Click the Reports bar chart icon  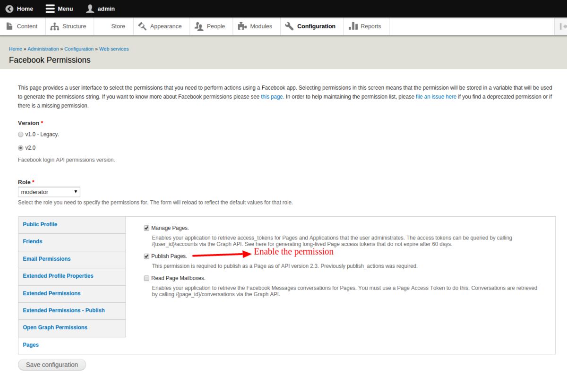pos(353,26)
